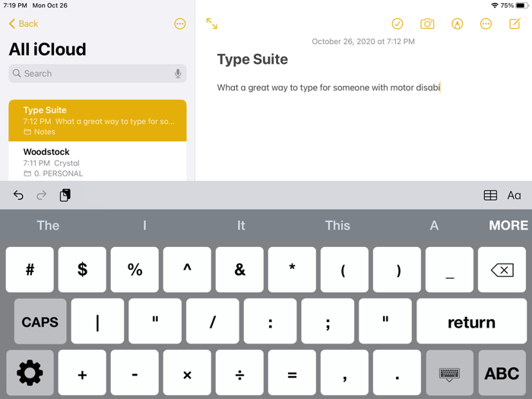The image size is (532, 399).
Task: Tap the * asterisk key
Action: pos(292,270)
